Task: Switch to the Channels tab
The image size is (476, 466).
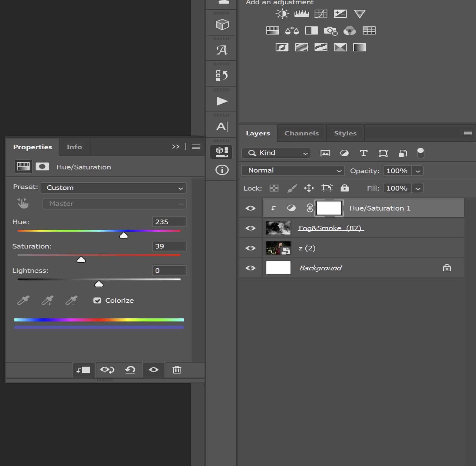Action: [301, 133]
